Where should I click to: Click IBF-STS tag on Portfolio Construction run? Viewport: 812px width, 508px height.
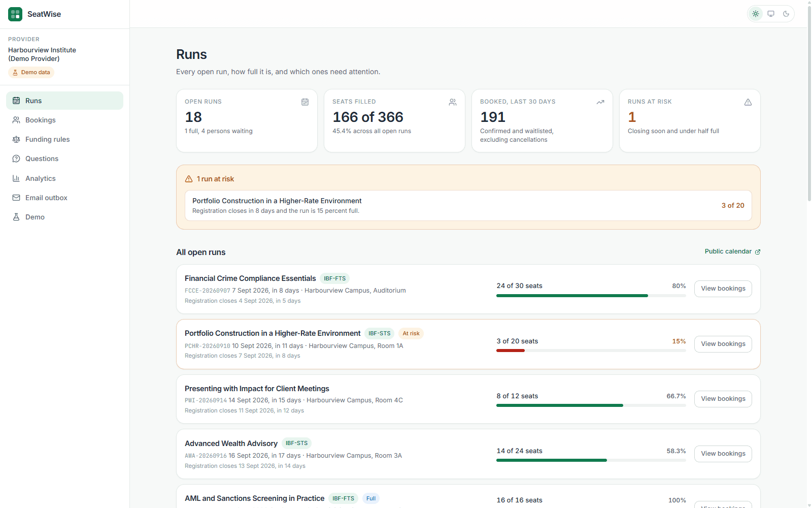[380, 334]
